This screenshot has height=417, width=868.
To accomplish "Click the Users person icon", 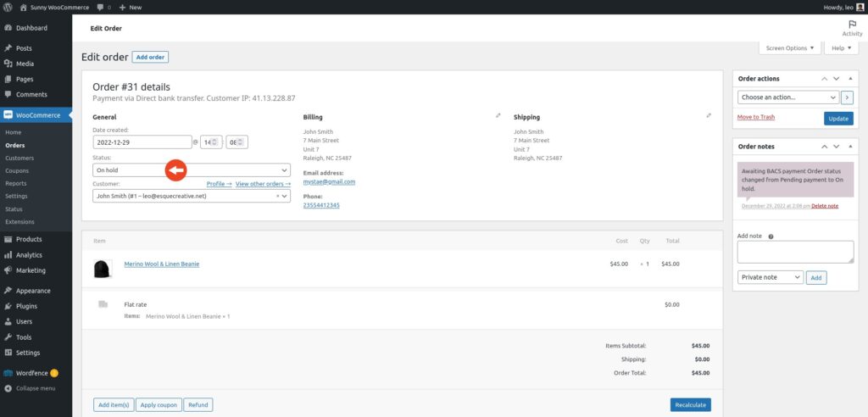I will (x=8, y=321).
